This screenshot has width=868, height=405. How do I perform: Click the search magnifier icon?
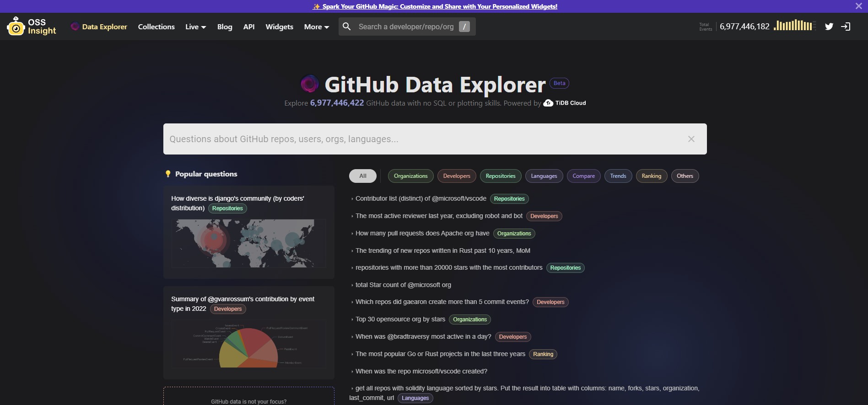(347, 27)
